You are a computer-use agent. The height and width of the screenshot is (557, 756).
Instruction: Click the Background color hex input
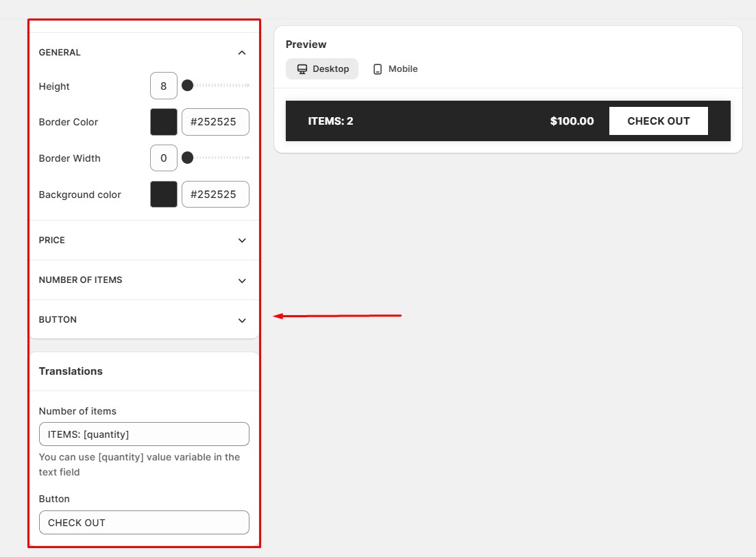[x=215, y=195]
